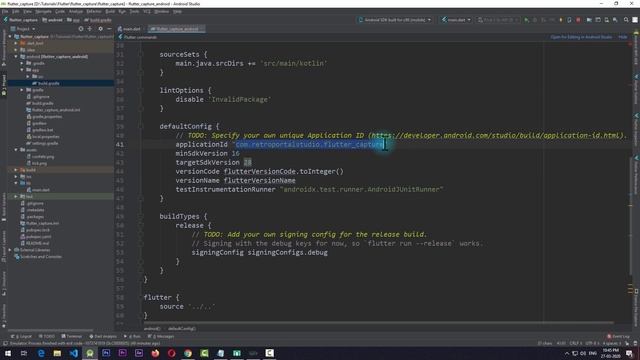Viewport: 640px width, 360px height.
Task: Click the Hide link in Flutter commands bar
Action: tap(622, 37)
